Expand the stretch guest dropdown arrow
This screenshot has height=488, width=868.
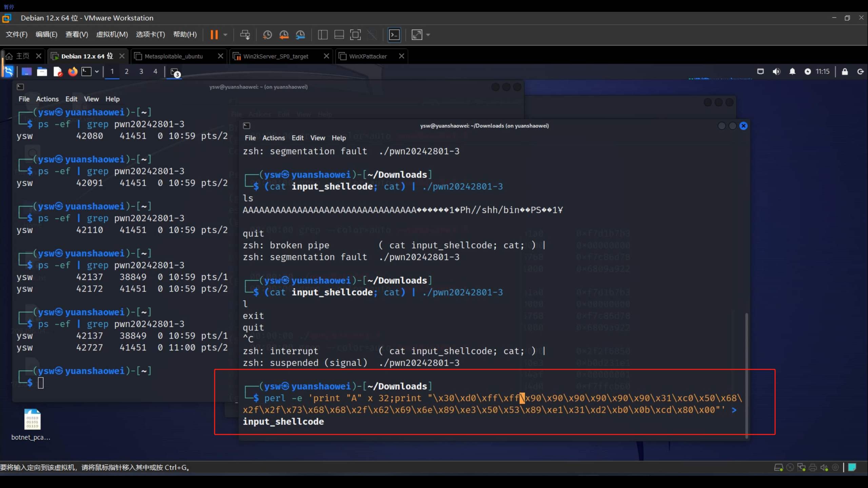click(428, 35)
